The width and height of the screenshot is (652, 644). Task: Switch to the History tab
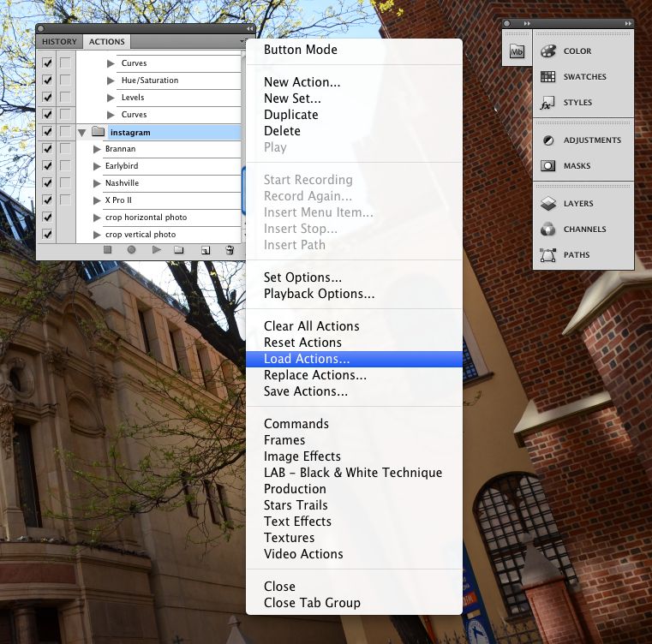point(59,42)
